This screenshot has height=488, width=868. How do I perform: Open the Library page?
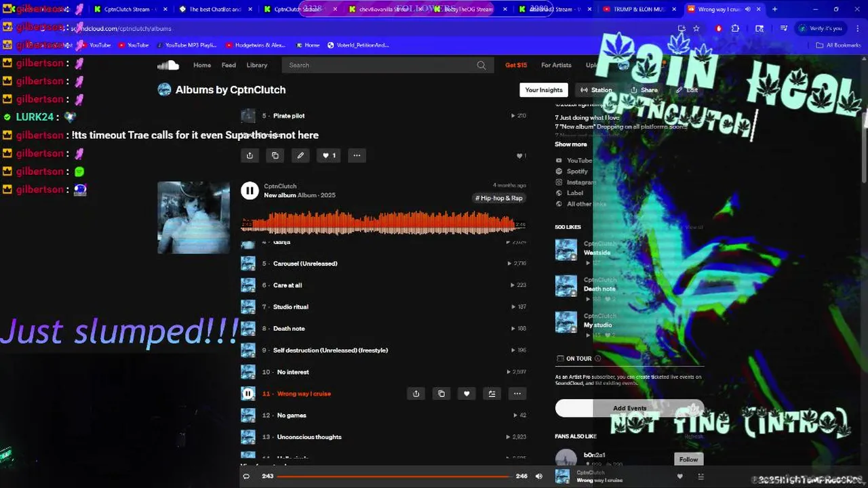pos(257,65)
